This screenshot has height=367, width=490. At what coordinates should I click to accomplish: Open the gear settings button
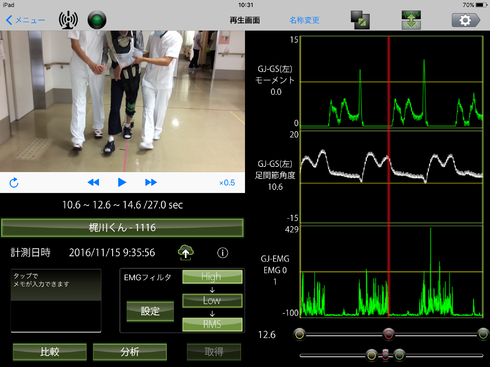[x=466, y=20]
